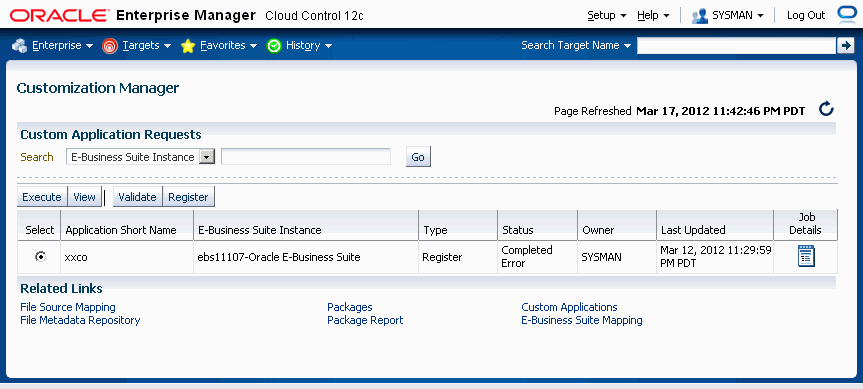This screenshot has width=863, height=389.
Task: Click the search target go arrow
Action: pyautogui.click(x=845, y=46)
